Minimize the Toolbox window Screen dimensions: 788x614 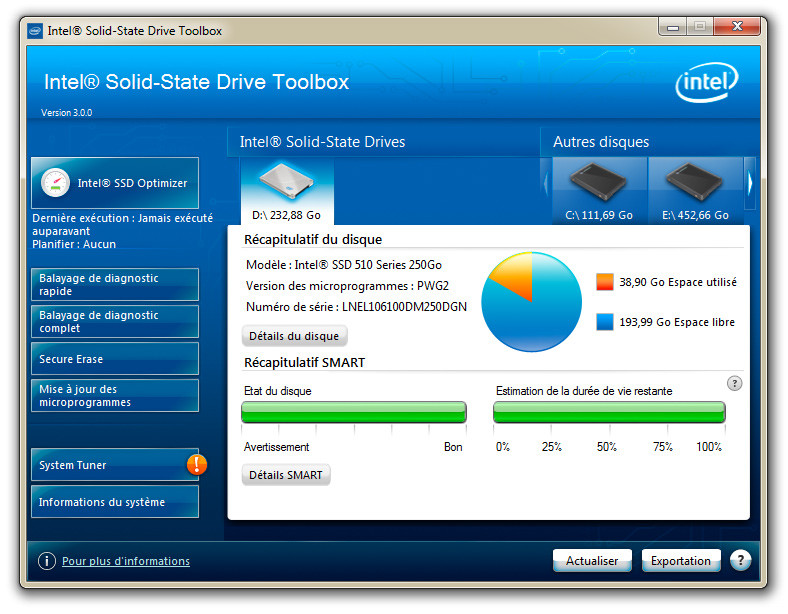pyautogui.click(x=673, y=27)
